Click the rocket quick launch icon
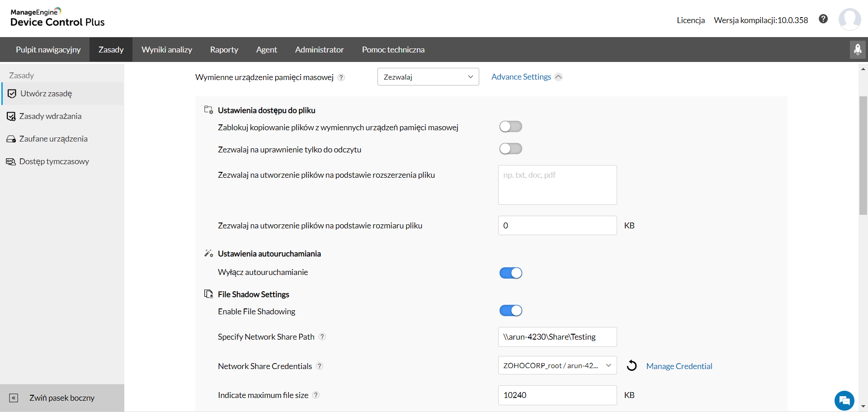 click(x=858, y=49)
